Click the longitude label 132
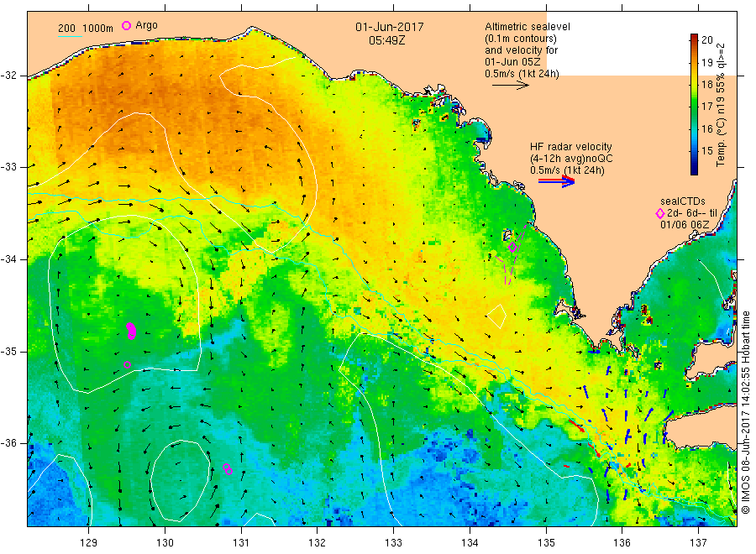The image size is (756, 554). (318, 543)
